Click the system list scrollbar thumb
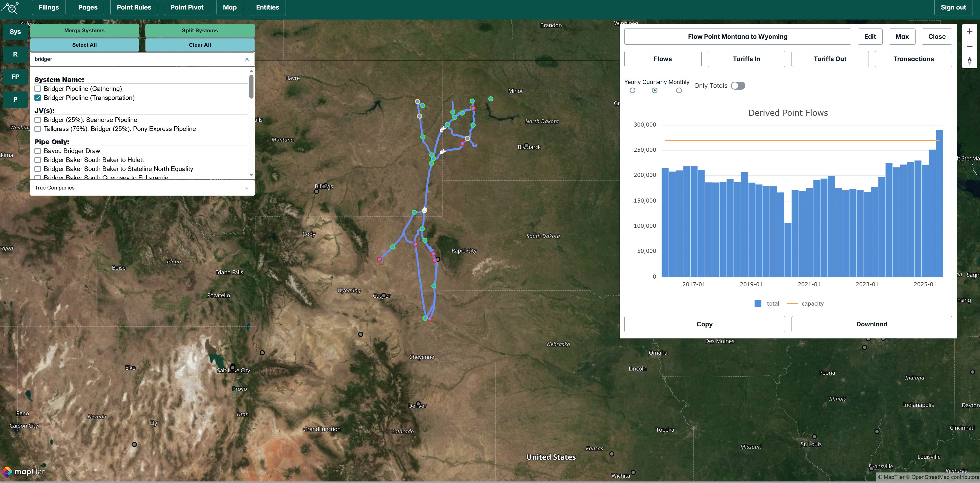This screenshot has width=980, height=483. click(251, 86)
